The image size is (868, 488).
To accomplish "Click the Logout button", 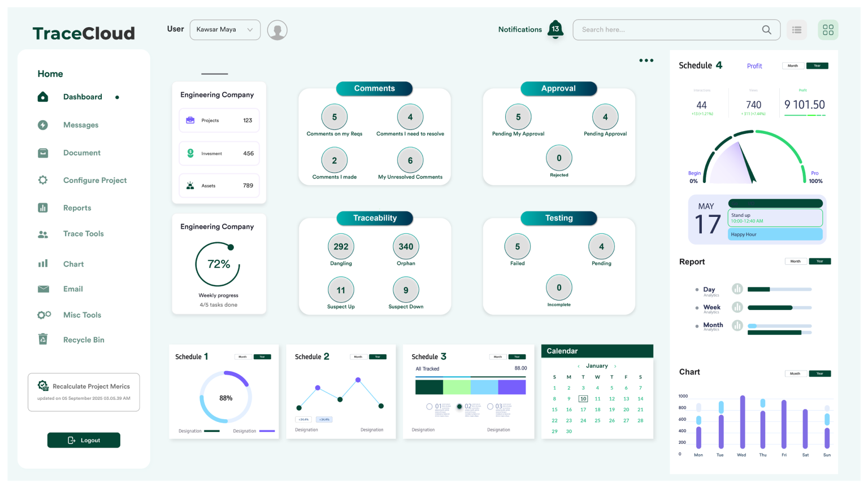I will click(x=84, y=440).
